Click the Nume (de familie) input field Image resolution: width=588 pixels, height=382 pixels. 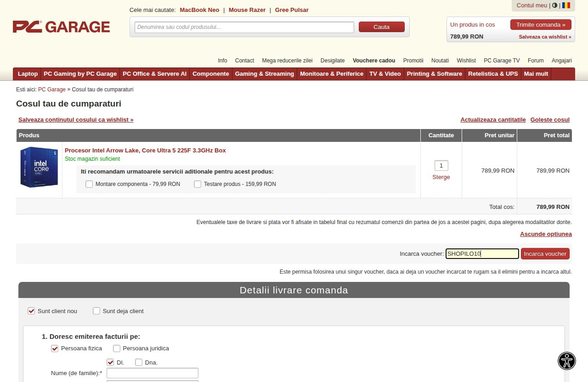tap(153, 373)
